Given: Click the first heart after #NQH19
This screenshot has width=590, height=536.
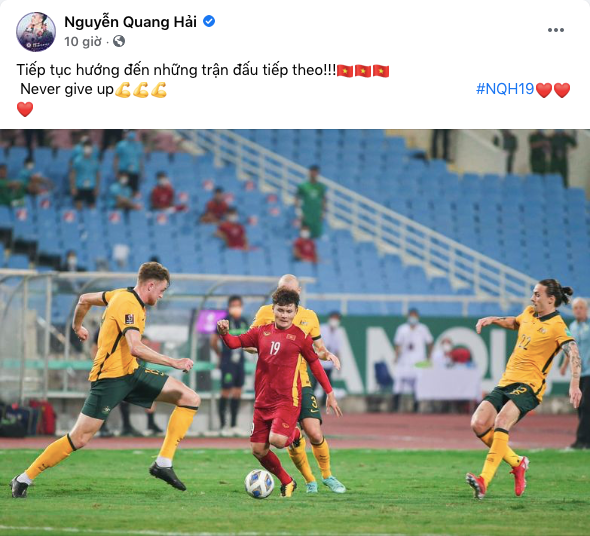Looking at the screenshot, I should 544,90.
